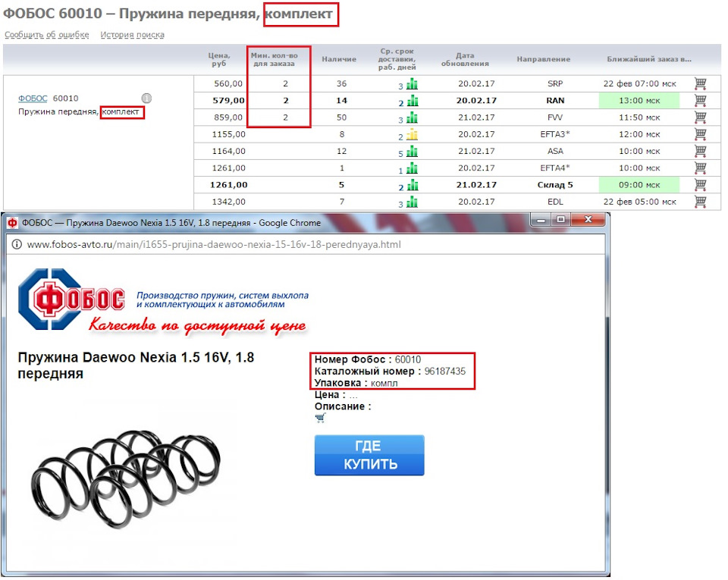The image size is (728, 580).
Task: Click the Дата обновления column header
Action: (x=465, y=59)
